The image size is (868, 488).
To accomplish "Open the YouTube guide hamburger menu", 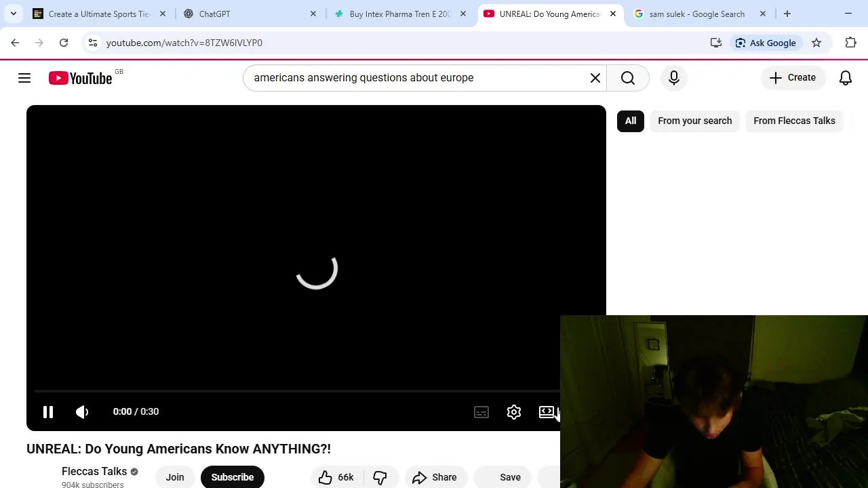I will click(24, 78).
